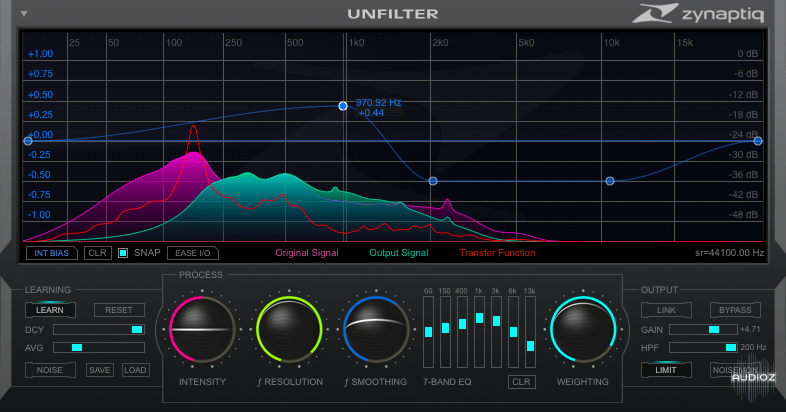This screenshot has height=412, width=786.
Task: Toggle the LINK button
Action: 666,310
